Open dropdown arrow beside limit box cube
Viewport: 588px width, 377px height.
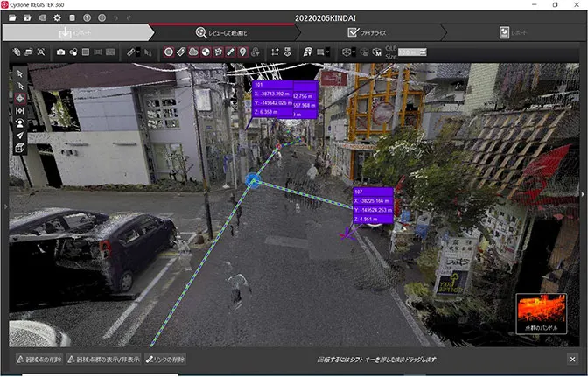pyautogui.click(x=353, y=52)
